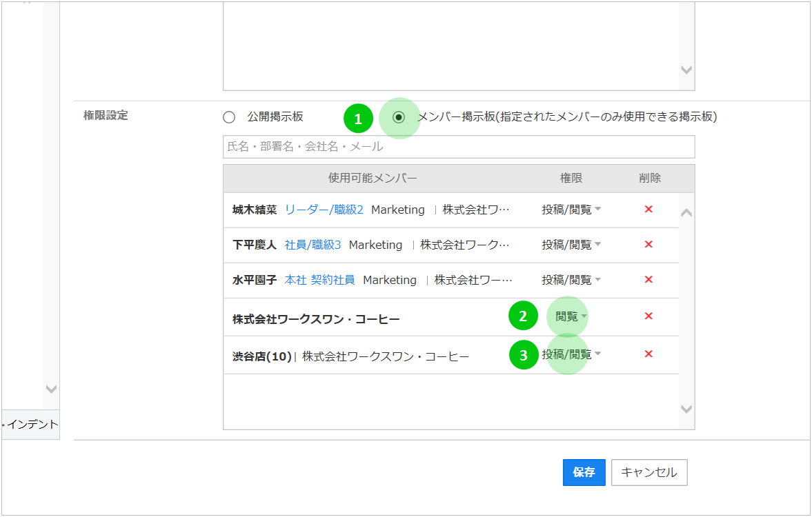Image resolution: width=812 pixels, height=517 pixels.
Task: Delete 株式会社ワークスワン・コーヒー row with red X
Action: click(x=648, y=316)
